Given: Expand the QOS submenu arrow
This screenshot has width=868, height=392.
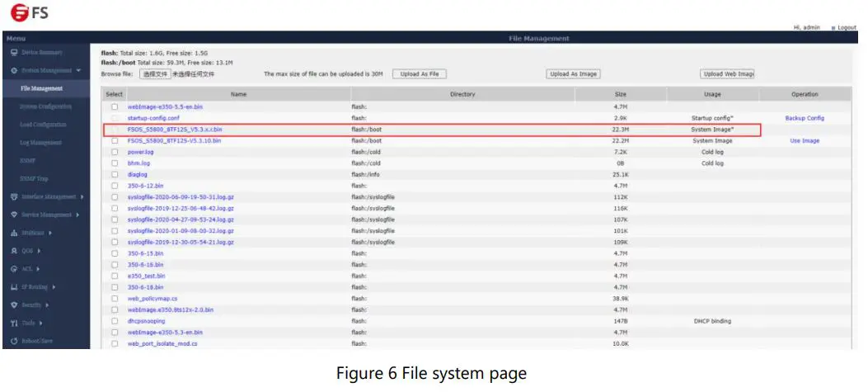Looking at the screenshot, I should 40,251.
